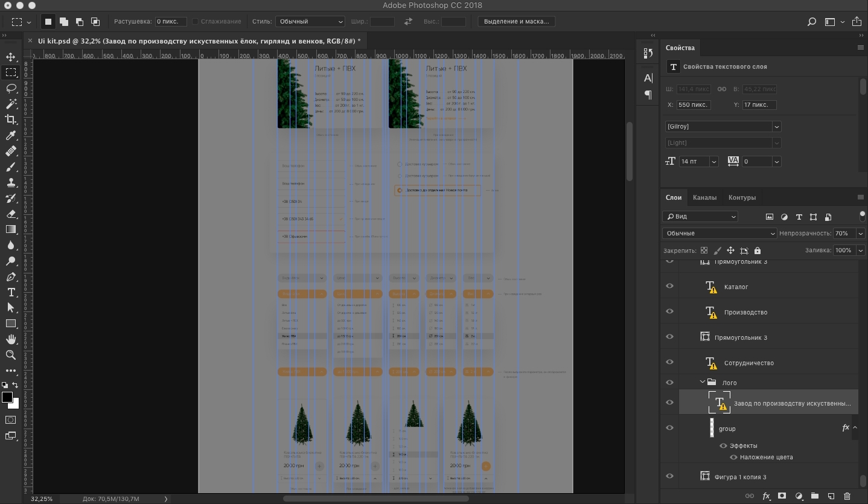Select the Hand tool
This screenshot has width=868, height=504.
pos(11,339)
